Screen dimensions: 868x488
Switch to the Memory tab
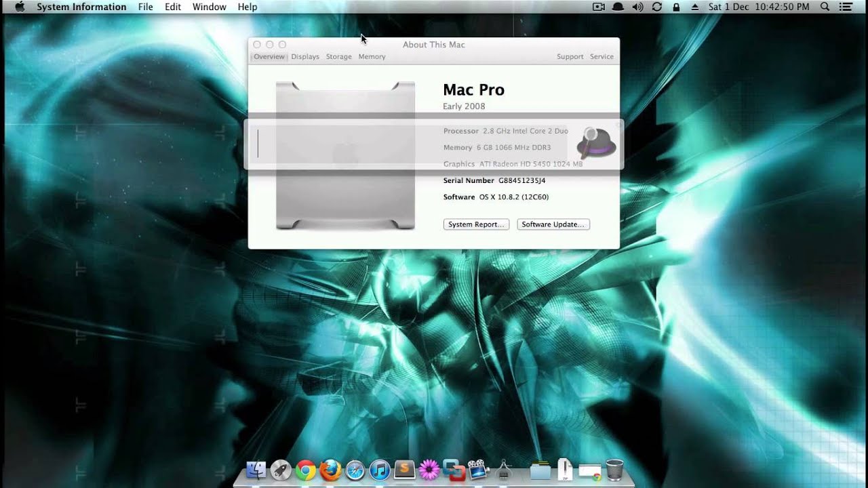click(372, 57)
